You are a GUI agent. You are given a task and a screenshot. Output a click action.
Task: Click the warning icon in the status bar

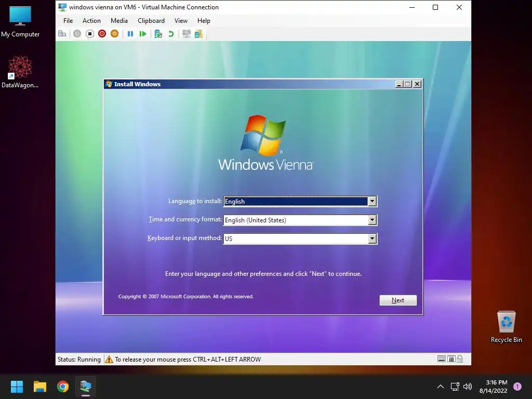pos(109,360)
